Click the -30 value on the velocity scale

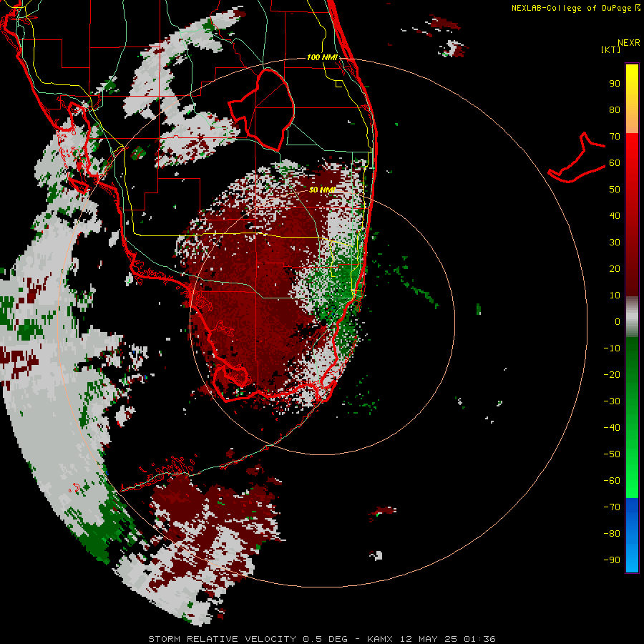tap(612, 401)
